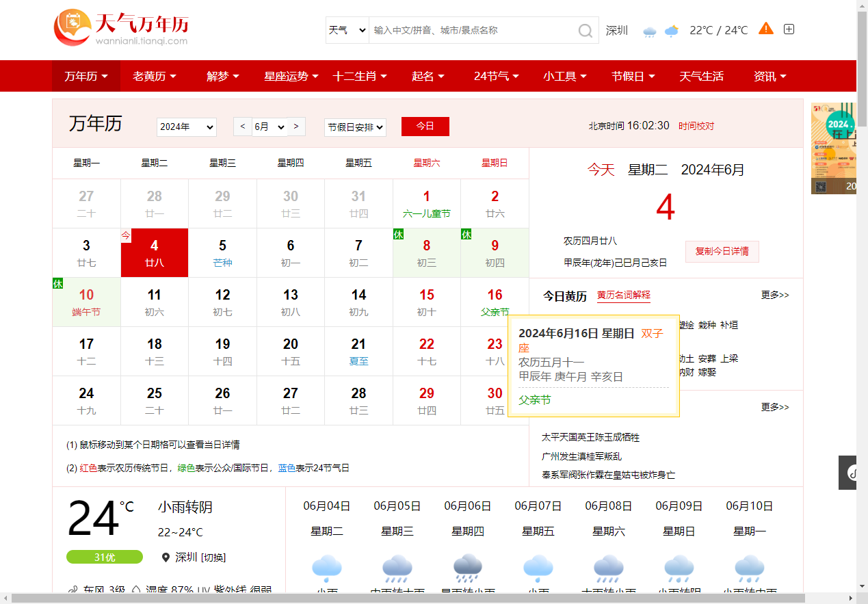Screen dimensions: 868x604
Task: Open the 星座运势 navigation menu
Action: coord(291,77)
